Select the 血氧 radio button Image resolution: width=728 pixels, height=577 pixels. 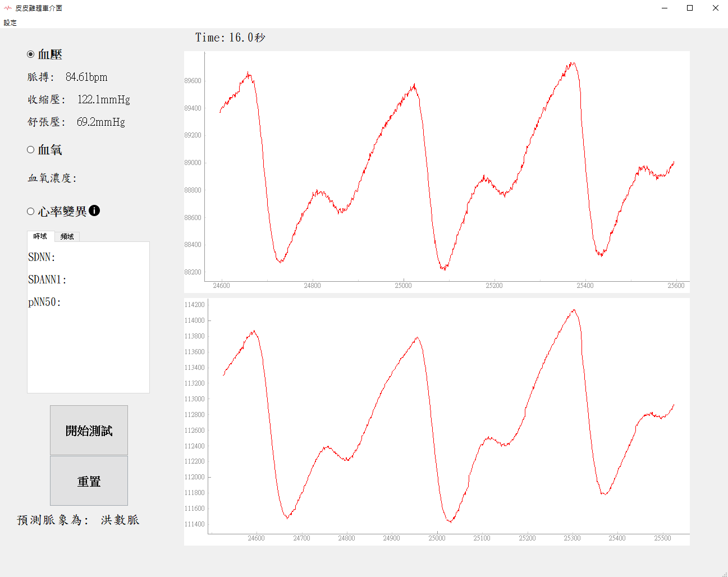click(31, 149)
